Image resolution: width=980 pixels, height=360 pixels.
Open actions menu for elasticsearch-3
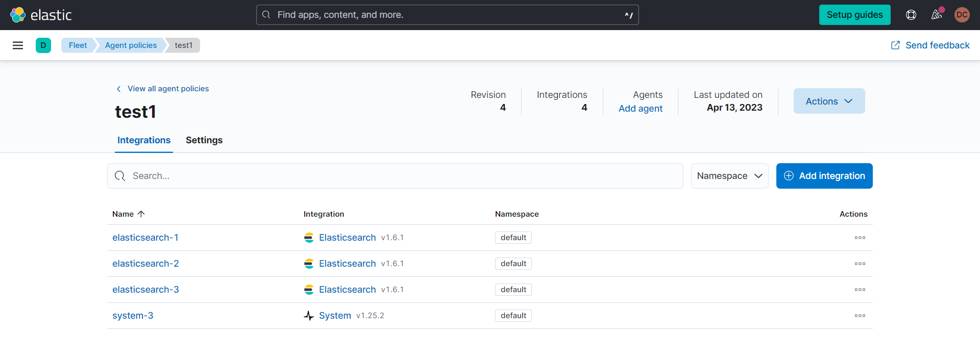pos(860,290)
